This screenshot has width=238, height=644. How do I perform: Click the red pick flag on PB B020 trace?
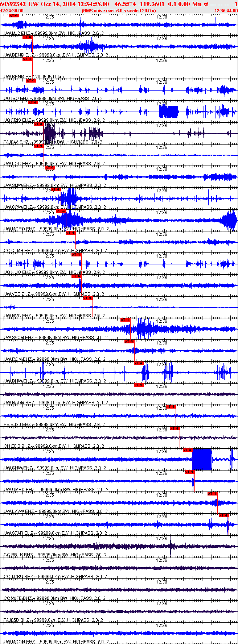[x=171, y=407]
